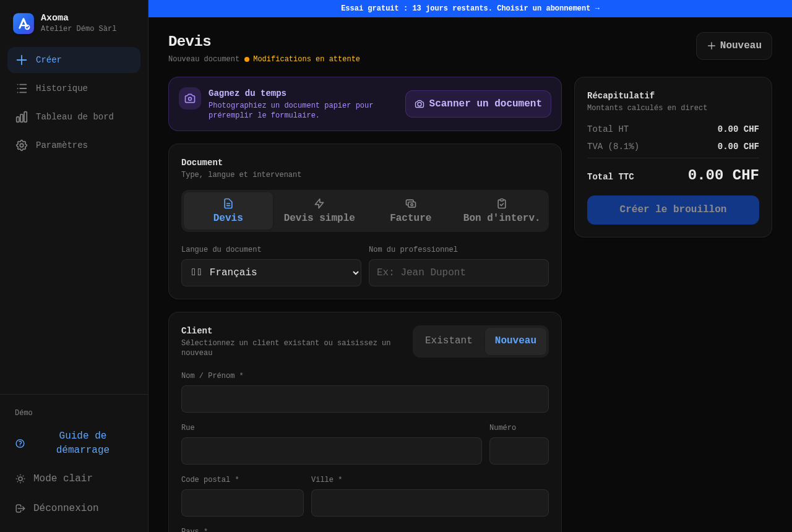Click the Axoma logo icon
Screen dimensions: 792x532
coord(24,24)
